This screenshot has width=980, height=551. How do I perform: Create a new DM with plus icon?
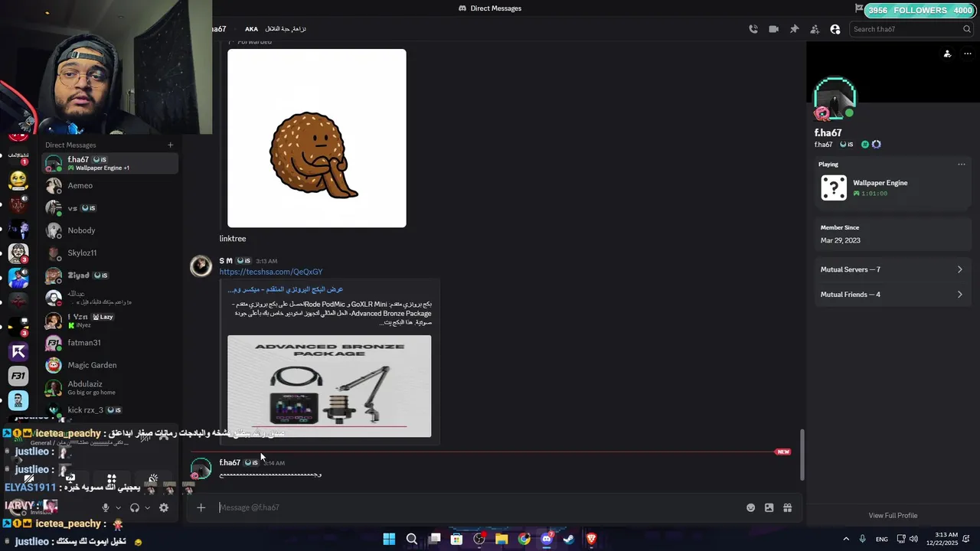tap(170, 145)
